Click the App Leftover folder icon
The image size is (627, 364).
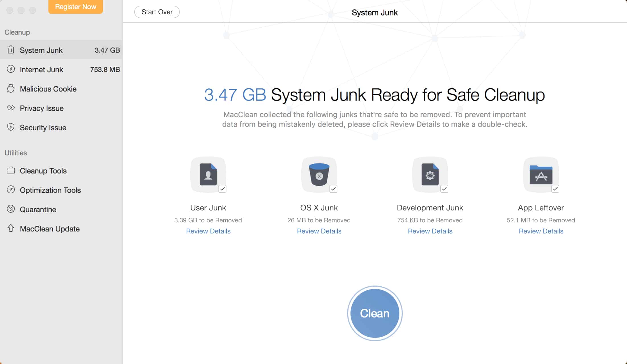pyautogui.click(x=541, y=175)
